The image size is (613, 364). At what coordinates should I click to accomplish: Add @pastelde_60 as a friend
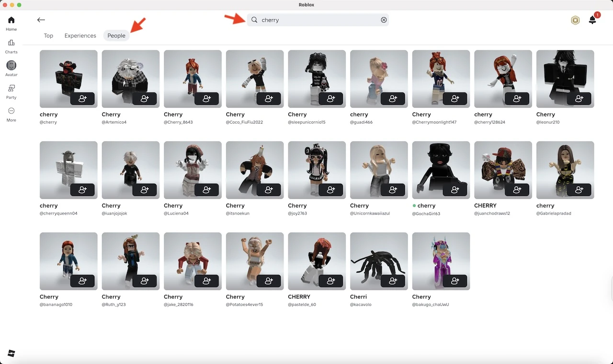tap(331, 281)
